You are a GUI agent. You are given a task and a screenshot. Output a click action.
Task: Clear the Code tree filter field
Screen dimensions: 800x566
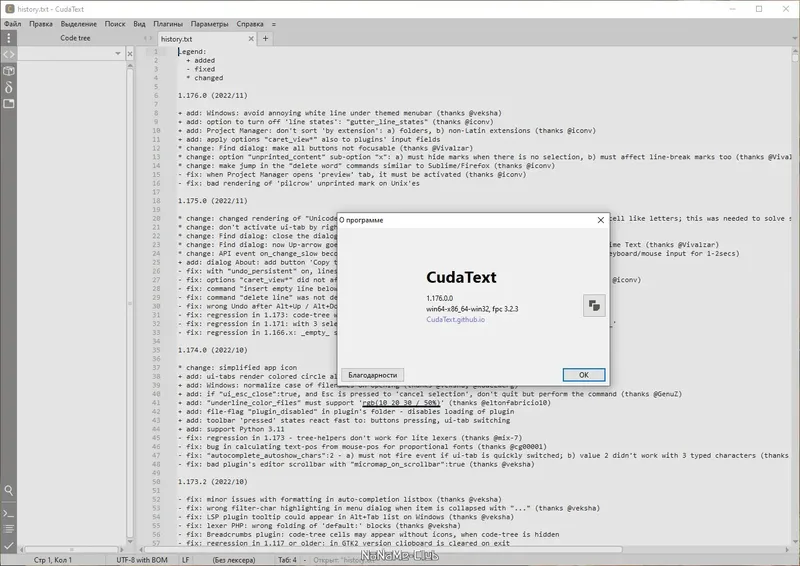(130, 54)
